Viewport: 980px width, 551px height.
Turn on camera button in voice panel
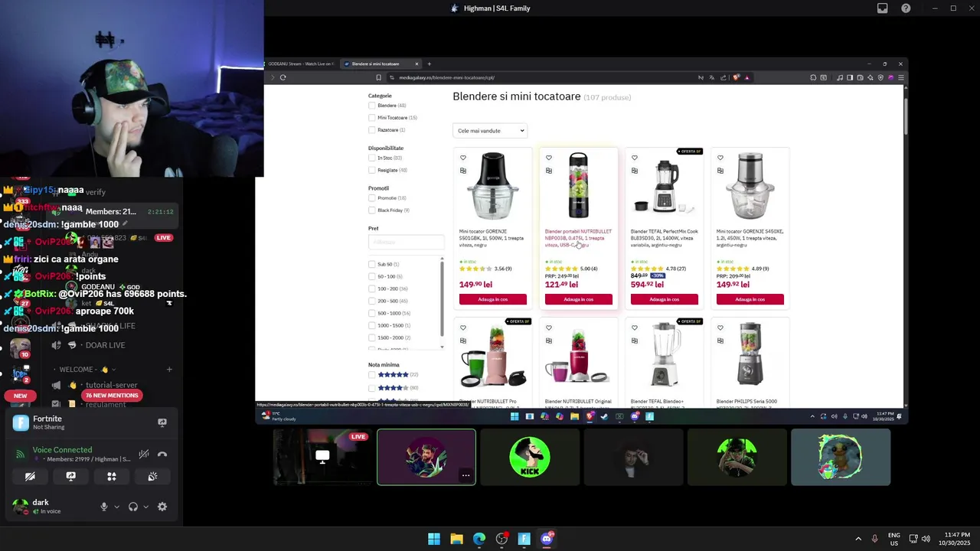pyautogui.click(x=30, y=476)
